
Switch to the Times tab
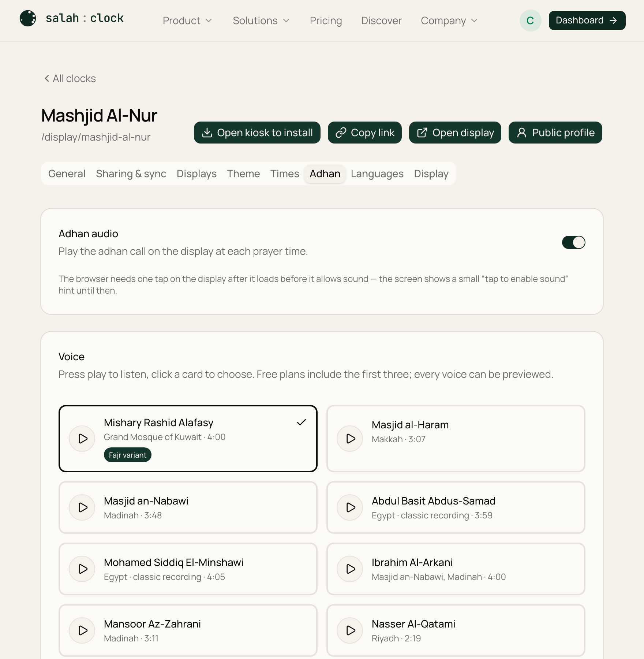pos(285,174)
